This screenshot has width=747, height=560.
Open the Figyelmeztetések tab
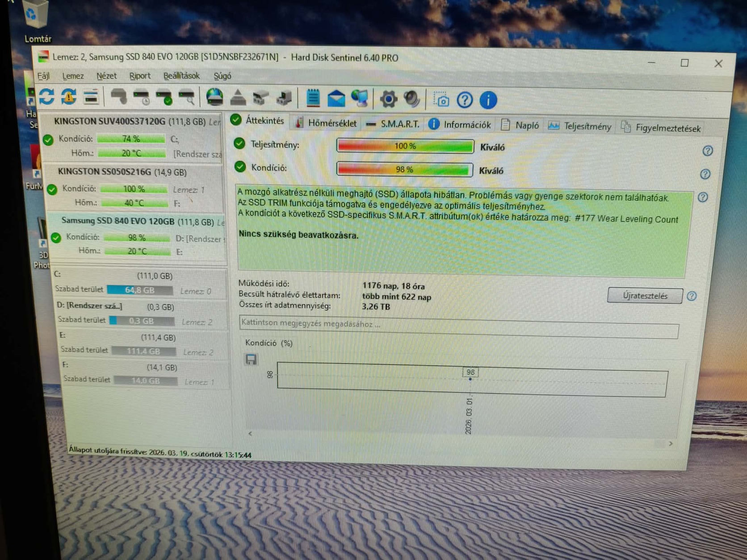coord(661,128)
